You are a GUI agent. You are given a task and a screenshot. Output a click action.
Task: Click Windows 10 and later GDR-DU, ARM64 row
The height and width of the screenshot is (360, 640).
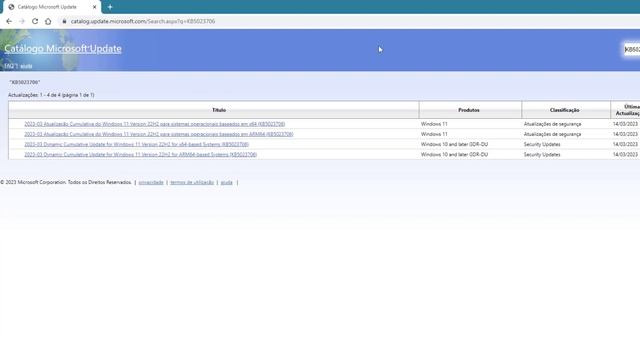click(x=454, y=155)
